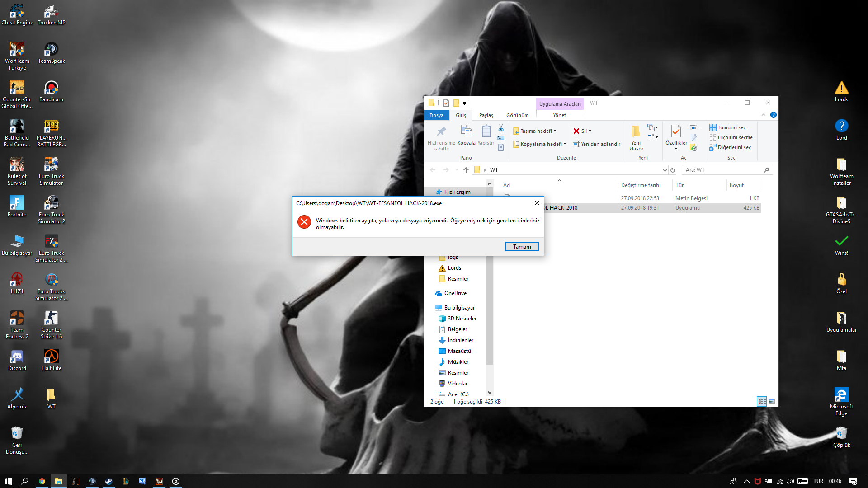The height and width of the screenshot is (488, 868).
Task: Select Hızlı erişim in navigation pane
Action: pos(457,192)
